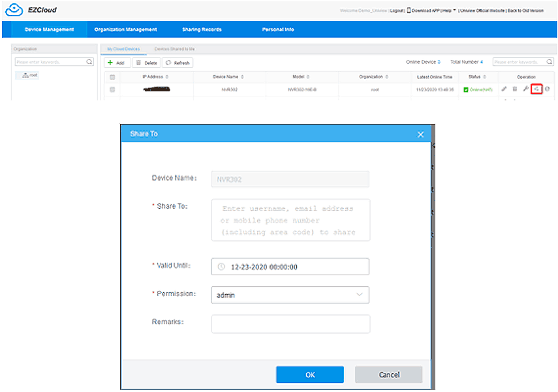Click the Refresh button in device toolbar

[x=178, y=63]
